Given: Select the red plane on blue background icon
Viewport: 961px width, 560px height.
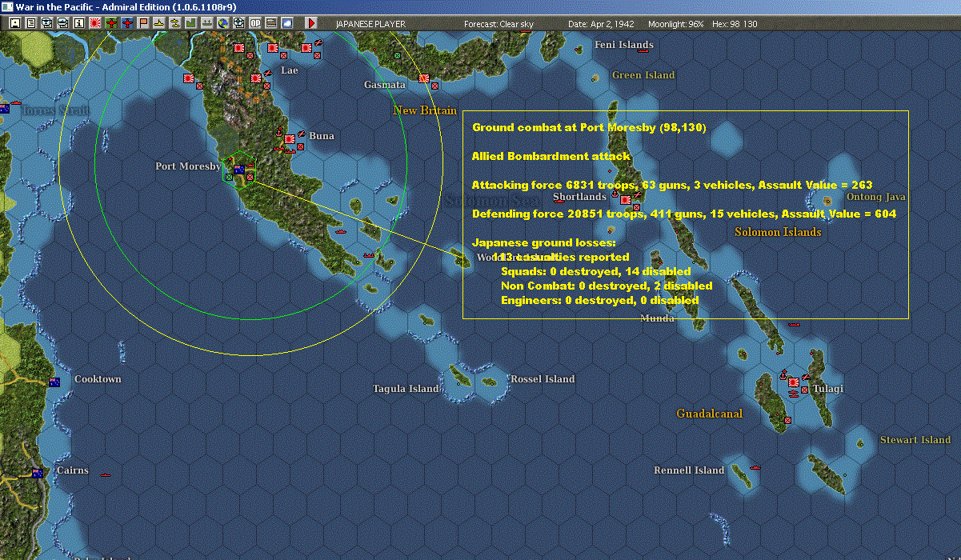Looking at the screenshot, I should point(127,23).
